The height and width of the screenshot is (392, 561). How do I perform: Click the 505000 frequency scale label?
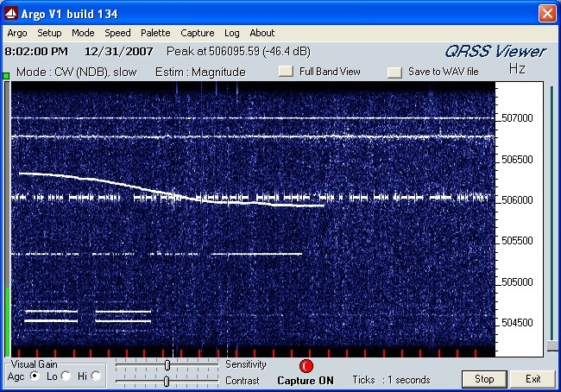pyautogui.click(x=517, y=281)
